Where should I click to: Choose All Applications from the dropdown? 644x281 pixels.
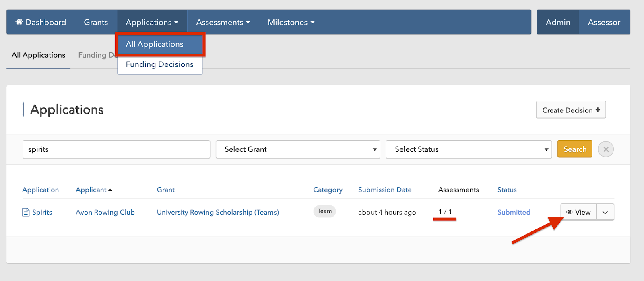click(160, 44)
